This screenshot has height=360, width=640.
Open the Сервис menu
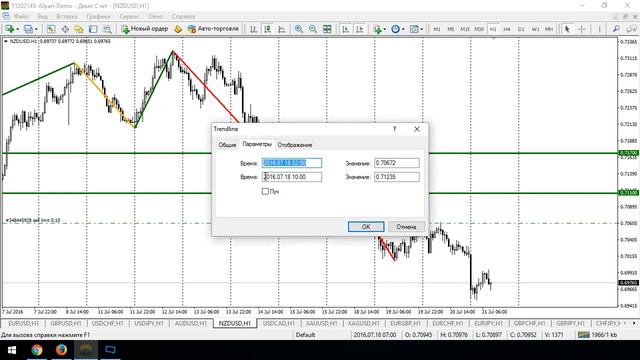[x=129, y=16]
